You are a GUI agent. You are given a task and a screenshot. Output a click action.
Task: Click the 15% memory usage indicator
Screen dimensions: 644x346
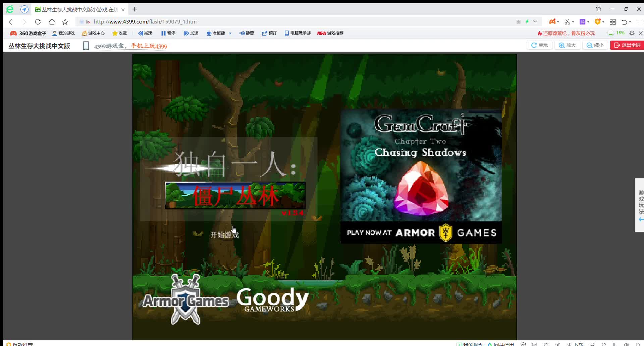point(616,33)
